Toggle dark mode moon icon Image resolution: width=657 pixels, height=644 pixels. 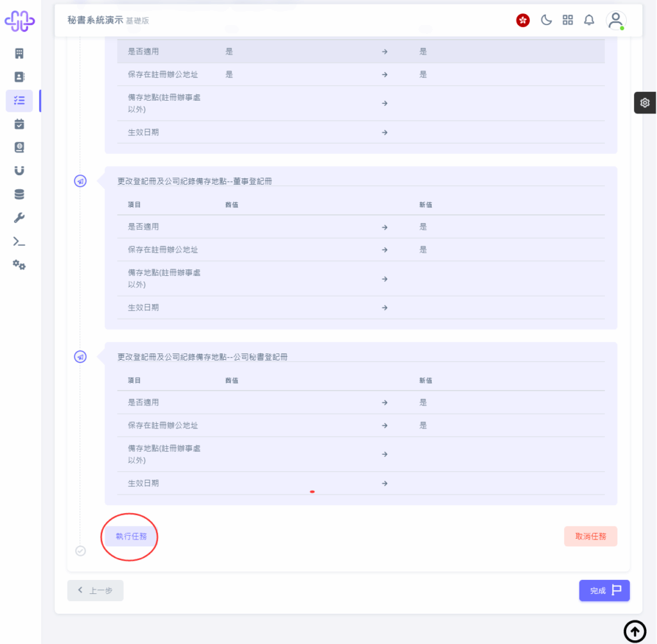pos(546,20)
